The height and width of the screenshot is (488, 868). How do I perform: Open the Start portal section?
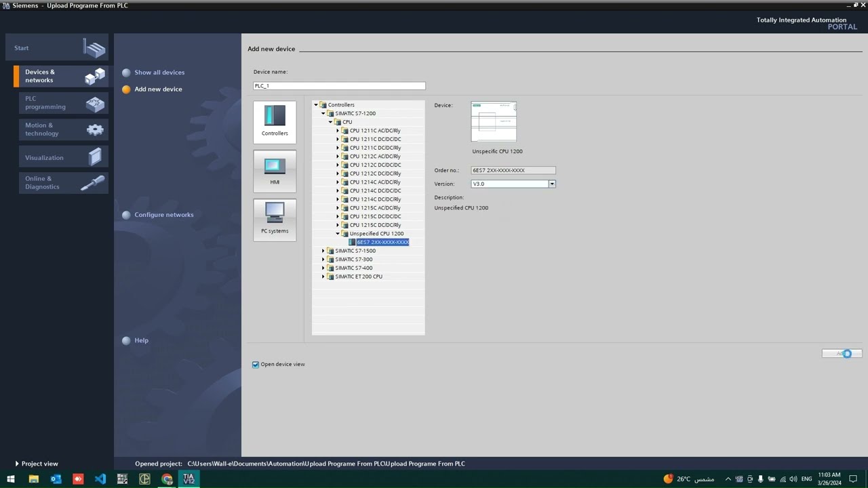[x=57, y=48]
